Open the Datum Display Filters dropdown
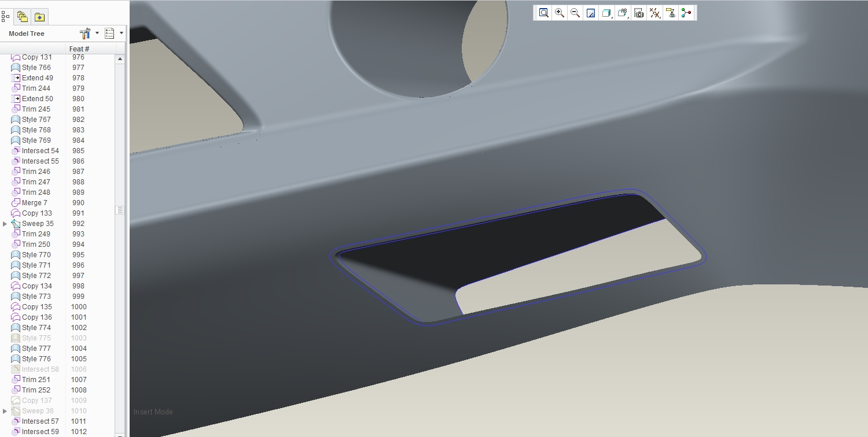The height and width of the screenshot is (437, 868). (655, 13)
